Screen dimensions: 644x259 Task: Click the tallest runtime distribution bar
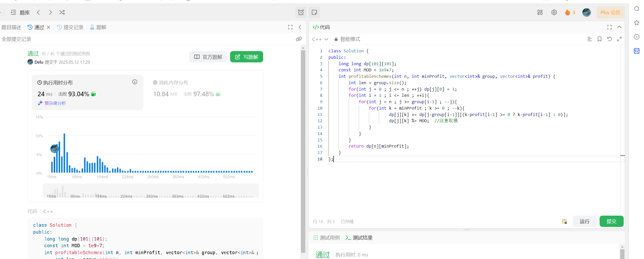pos(64,153)
